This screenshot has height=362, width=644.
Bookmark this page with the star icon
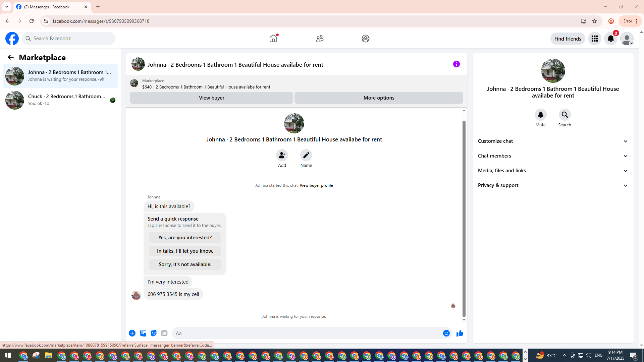pyautogui.click(x=594, y=21)
